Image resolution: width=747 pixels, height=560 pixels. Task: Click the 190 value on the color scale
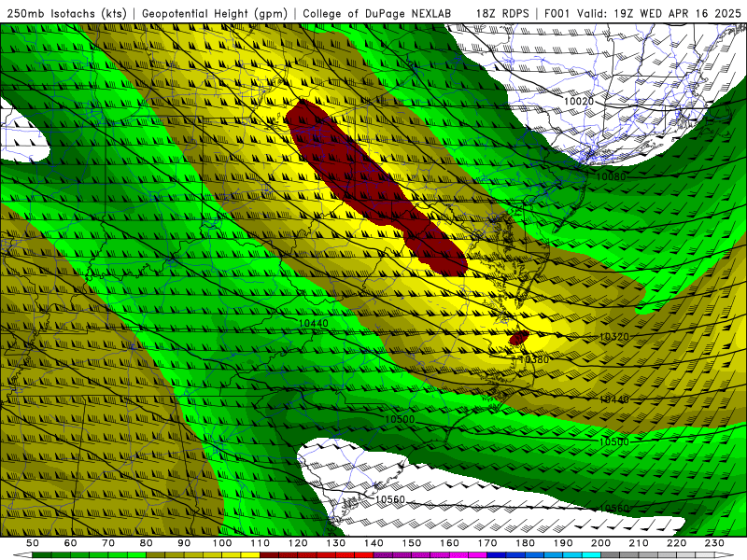point(563,543)
